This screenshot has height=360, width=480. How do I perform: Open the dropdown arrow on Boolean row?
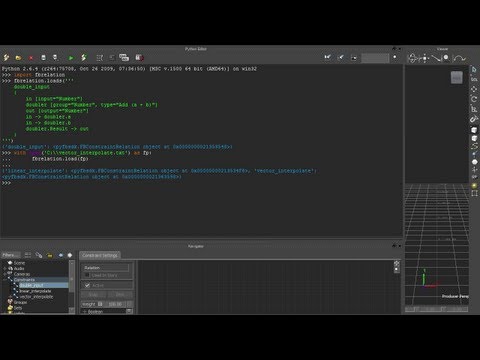tap(129, 311)
